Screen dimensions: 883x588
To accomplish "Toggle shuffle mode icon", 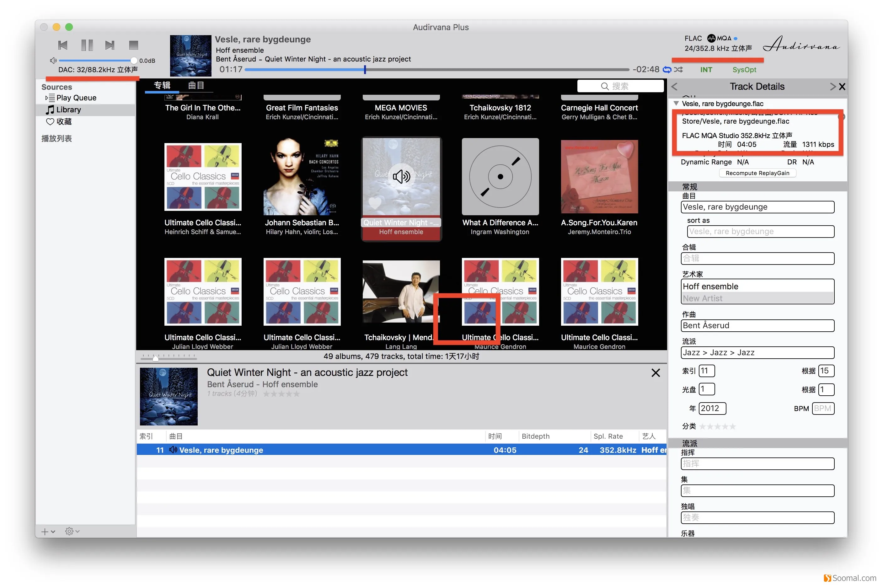I will (678, 69).
